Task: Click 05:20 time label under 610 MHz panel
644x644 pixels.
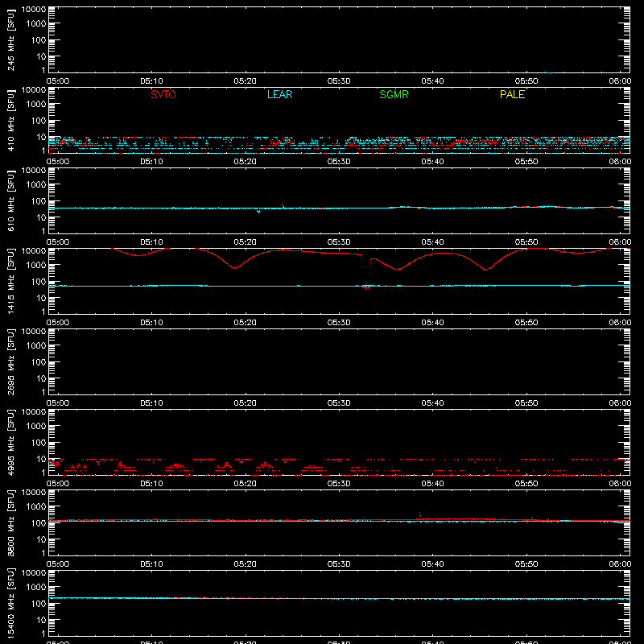Action: pyautogui.click(x=246, y=242)
